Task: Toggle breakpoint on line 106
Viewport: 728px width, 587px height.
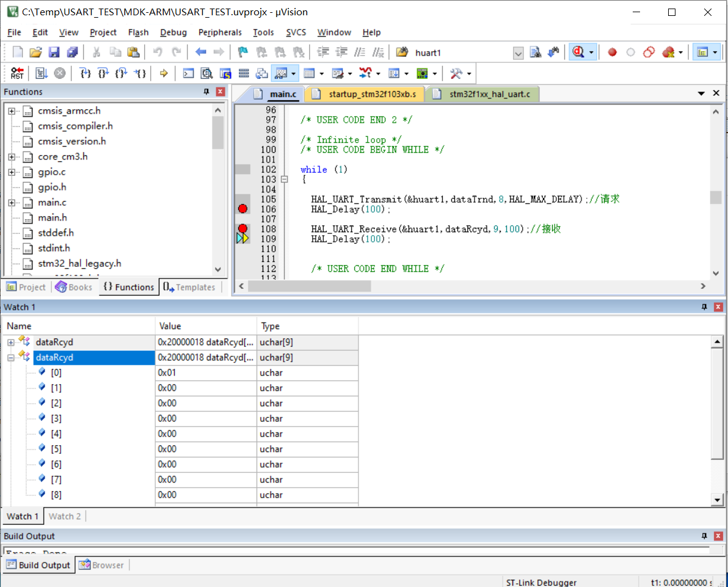Action: point(242,208)
